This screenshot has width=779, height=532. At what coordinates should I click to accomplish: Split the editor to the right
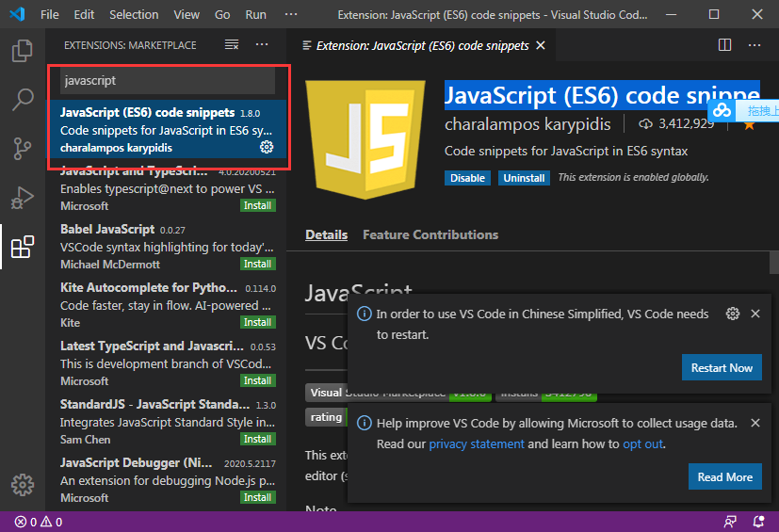tap(725, 45)
